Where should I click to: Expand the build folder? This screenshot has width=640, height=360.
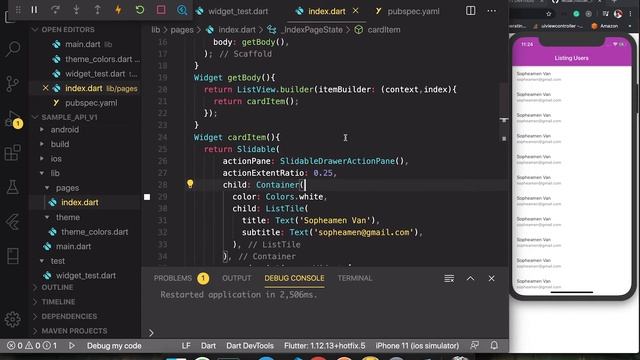pos(60,144)
